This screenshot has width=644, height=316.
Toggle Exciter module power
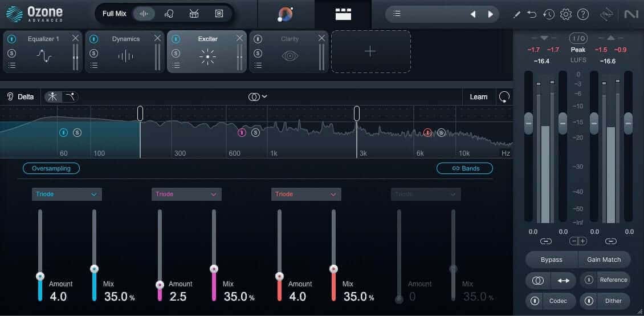coord(176,39)
